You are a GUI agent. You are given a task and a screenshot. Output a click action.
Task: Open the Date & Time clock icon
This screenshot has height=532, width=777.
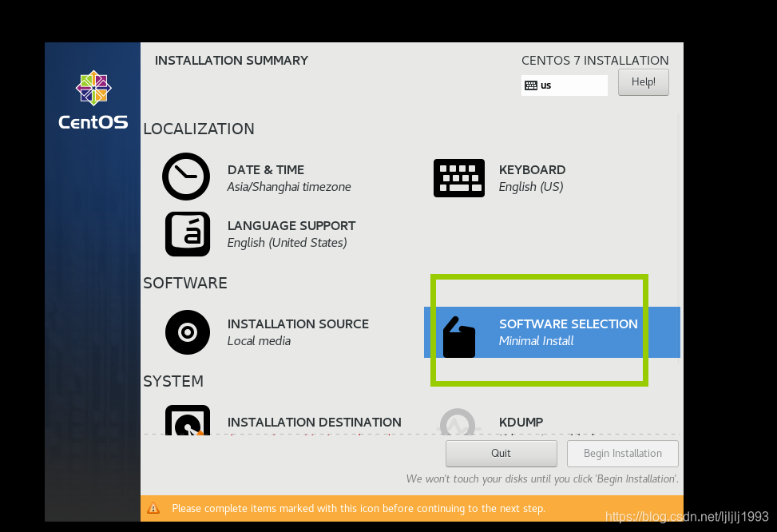coord(186,177)
